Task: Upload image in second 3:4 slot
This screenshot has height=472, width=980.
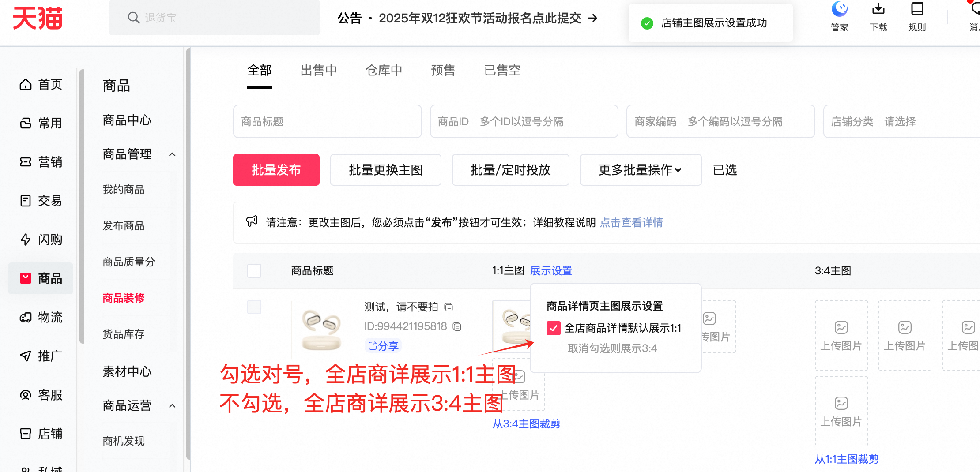Action: 905,335
